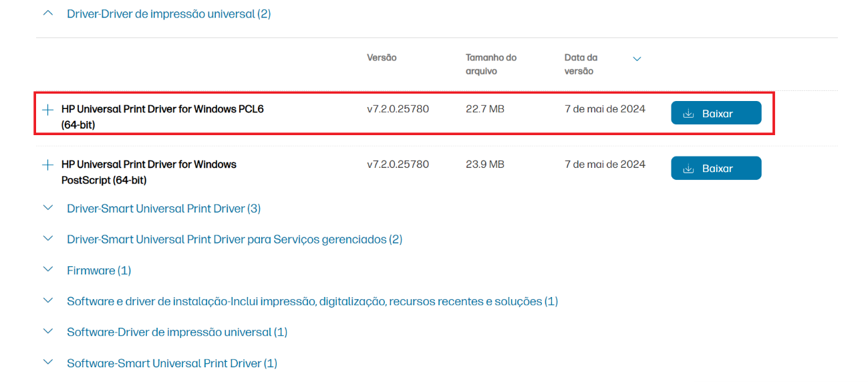Select the PostScript row date 7 de mai de 2024
This screenshot has width=868, height=382.
point(605,164)
